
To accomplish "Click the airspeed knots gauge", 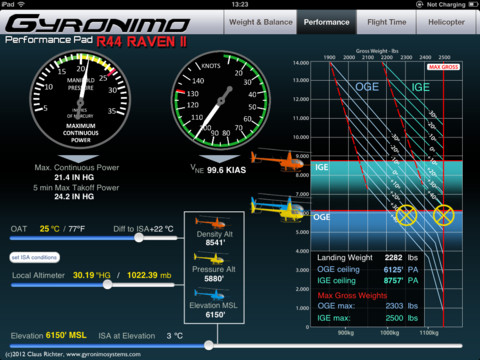I will [x=220, y=100].
